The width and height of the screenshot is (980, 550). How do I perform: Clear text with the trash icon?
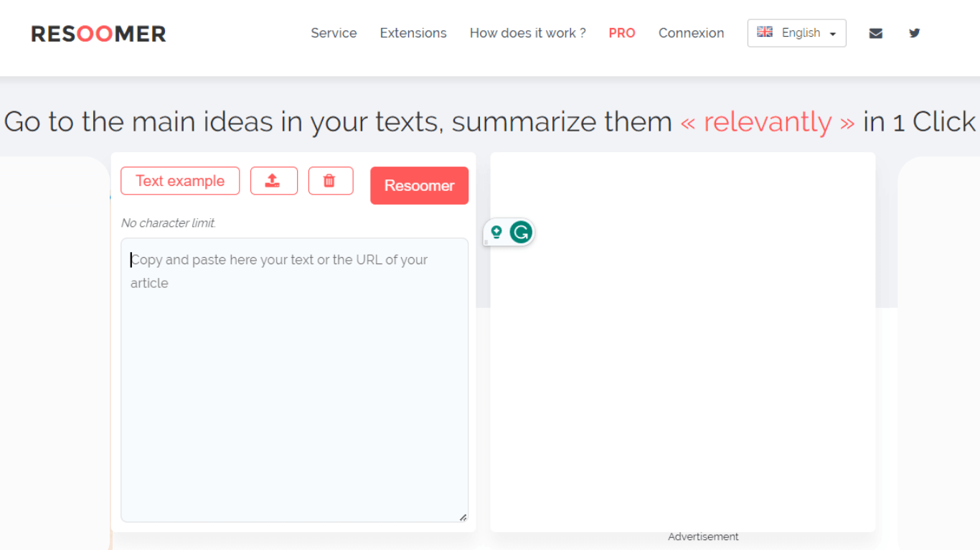331,181
